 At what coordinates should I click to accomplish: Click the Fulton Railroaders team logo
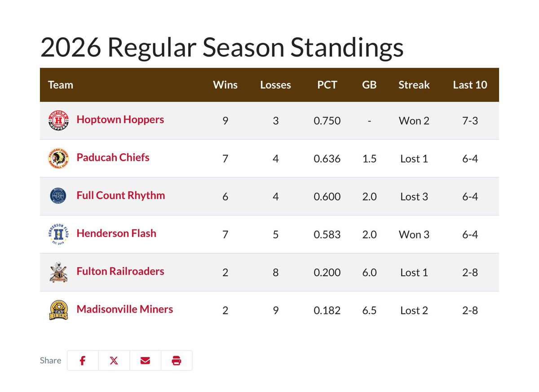58,272
